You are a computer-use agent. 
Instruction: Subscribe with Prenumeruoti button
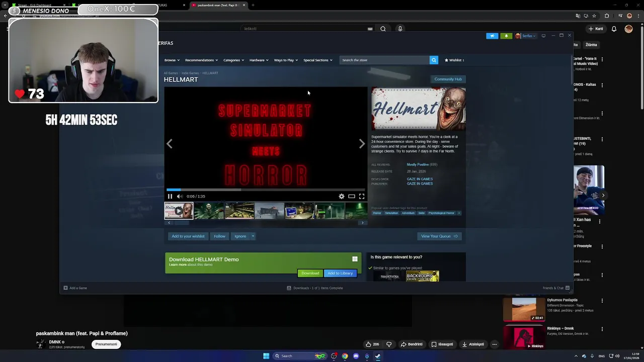click(x=106, y=344)
